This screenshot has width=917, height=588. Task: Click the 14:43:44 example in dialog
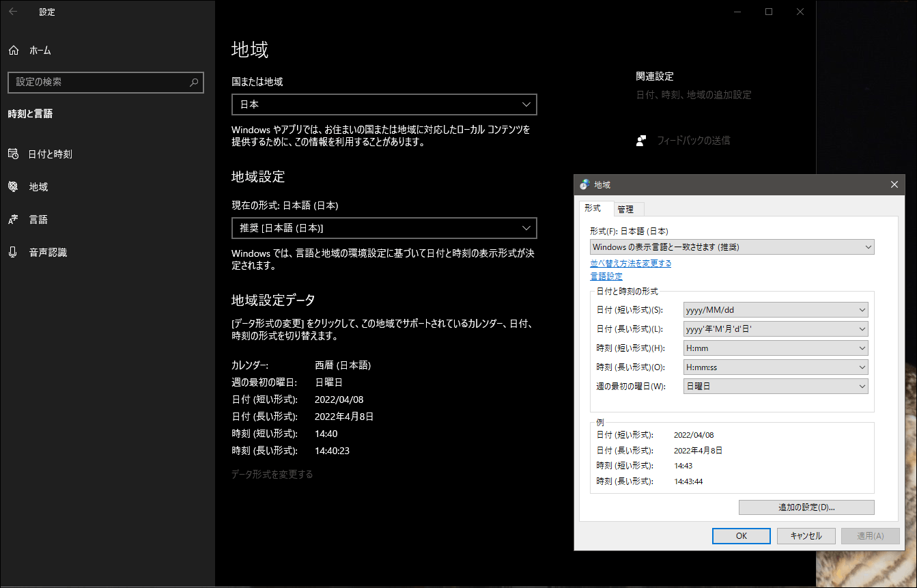(x=688, y=481)
